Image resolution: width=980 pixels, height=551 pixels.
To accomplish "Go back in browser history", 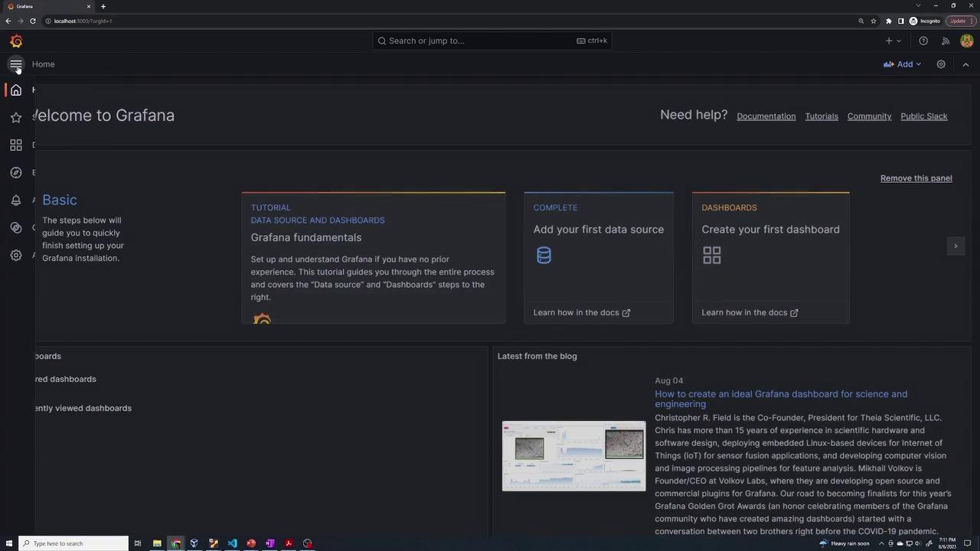I will [8, 21].
